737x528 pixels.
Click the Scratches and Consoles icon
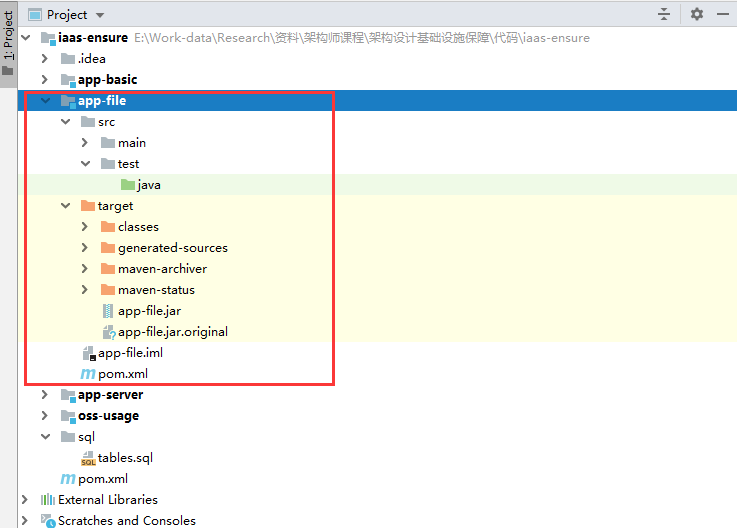(48, 521)
